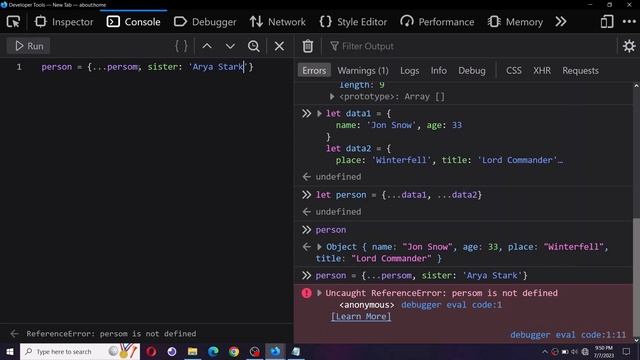Go to previous history expression

[207, 46]
